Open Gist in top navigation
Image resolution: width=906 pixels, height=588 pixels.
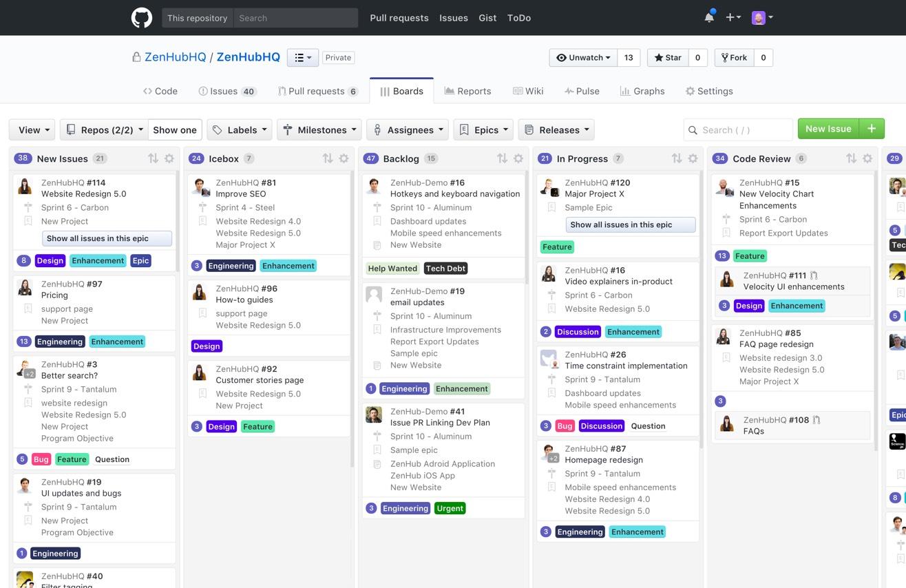pos(487,18)
